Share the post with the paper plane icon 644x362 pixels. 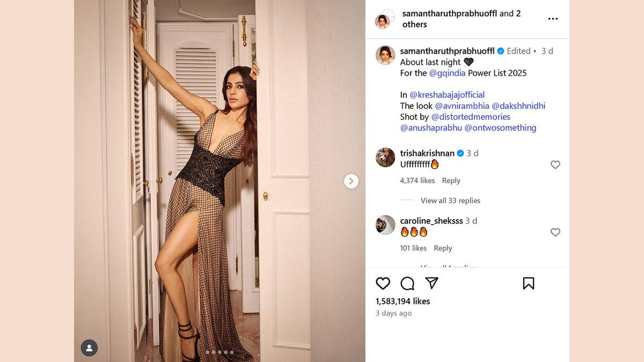pyautogui.click(x=431, y=283)
